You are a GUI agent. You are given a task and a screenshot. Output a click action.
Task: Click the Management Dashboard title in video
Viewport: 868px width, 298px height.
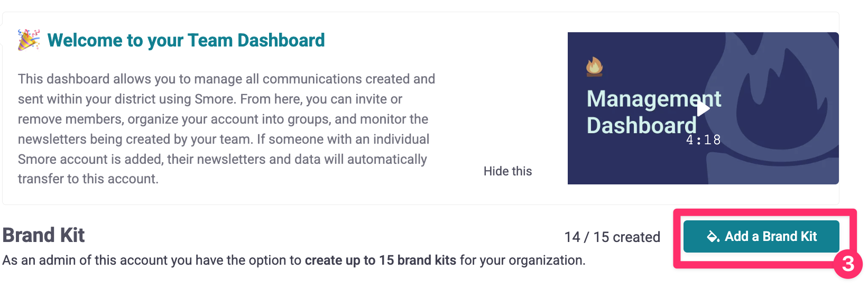(654, 112)
